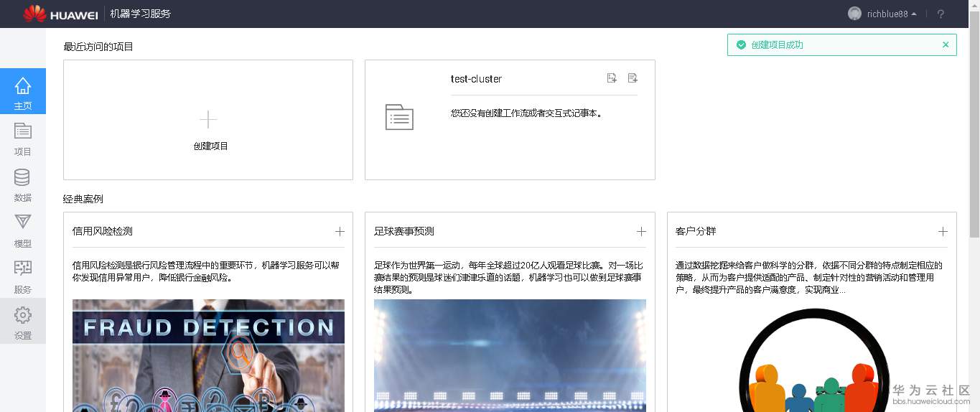This screenshot has width=980, height=412.
Task: Open the test-cluster project title
Action: pos(476,79)
